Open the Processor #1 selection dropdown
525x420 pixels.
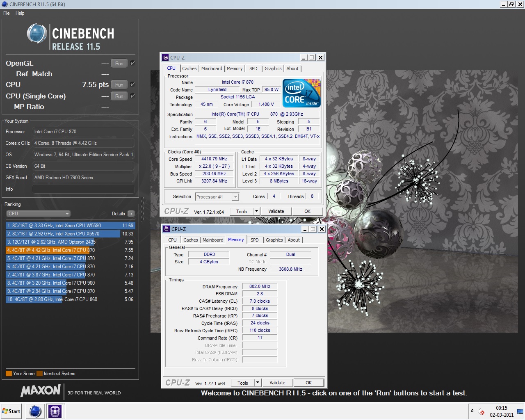[217, 197]
